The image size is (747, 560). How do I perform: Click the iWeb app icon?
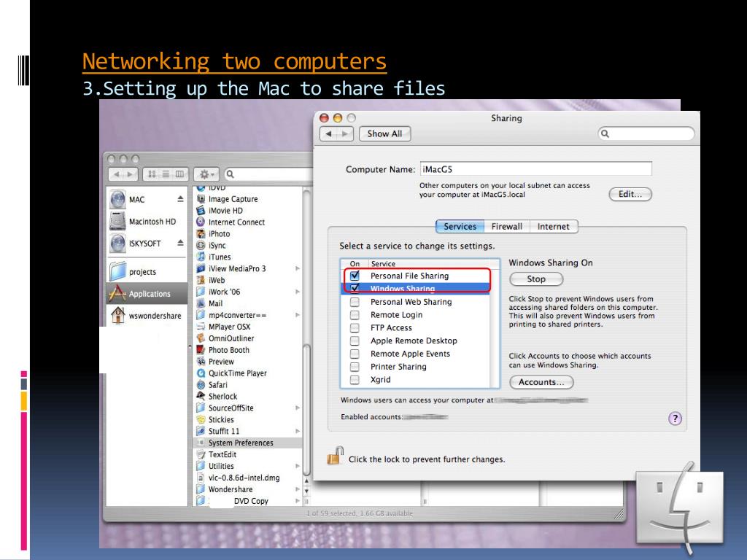point(201,280)
